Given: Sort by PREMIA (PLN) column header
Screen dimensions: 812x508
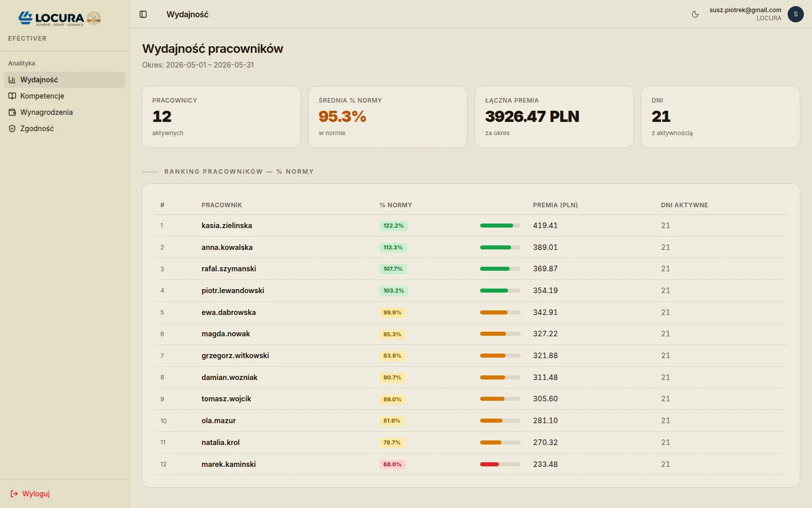Looking at the screenshot, I should (555, 205).
